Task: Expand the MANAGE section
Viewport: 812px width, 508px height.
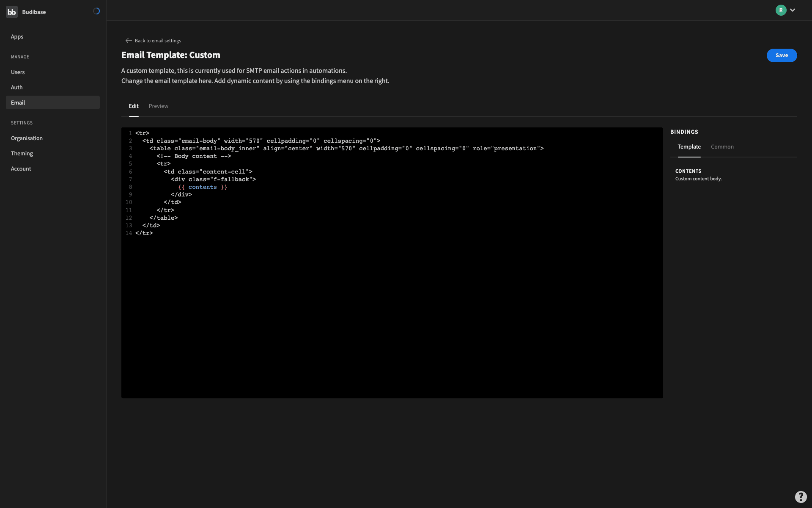Action: 20,56
